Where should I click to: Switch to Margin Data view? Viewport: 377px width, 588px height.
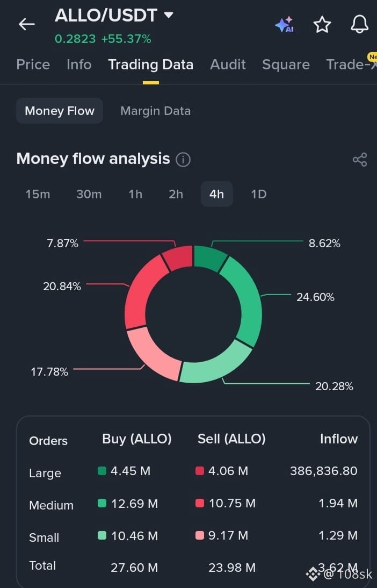156,111
